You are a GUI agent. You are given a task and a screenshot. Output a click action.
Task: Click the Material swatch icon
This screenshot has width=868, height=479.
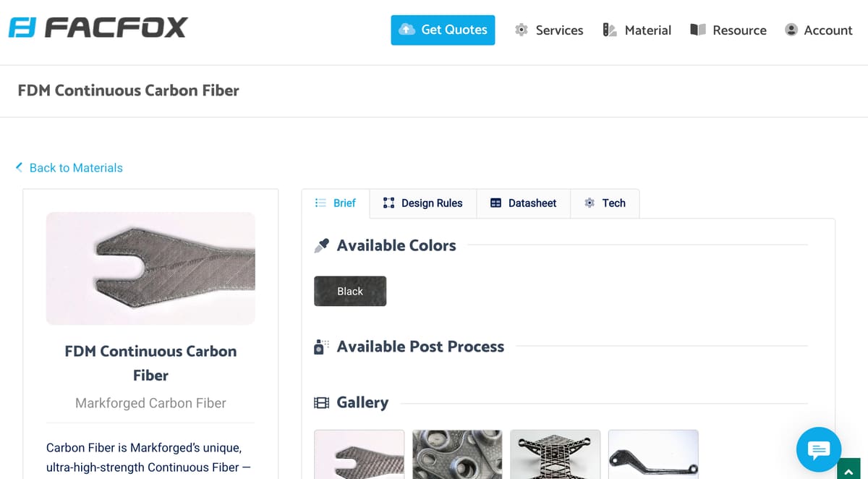(609, 30)
